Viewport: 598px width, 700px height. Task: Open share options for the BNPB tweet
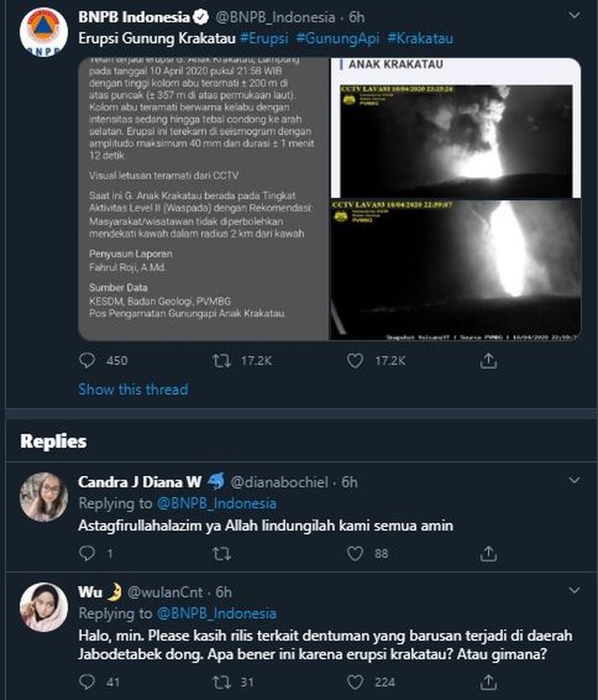coord(489,361)
